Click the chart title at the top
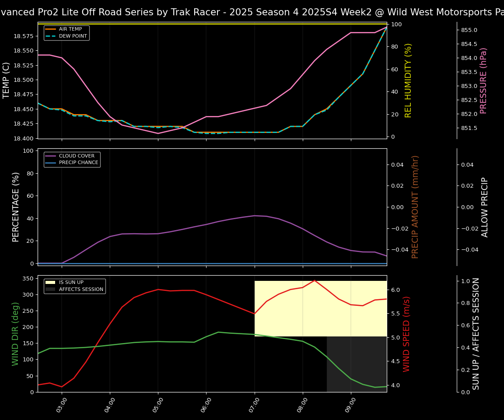This screenshot has width=504, height=420. pos(252,12)
